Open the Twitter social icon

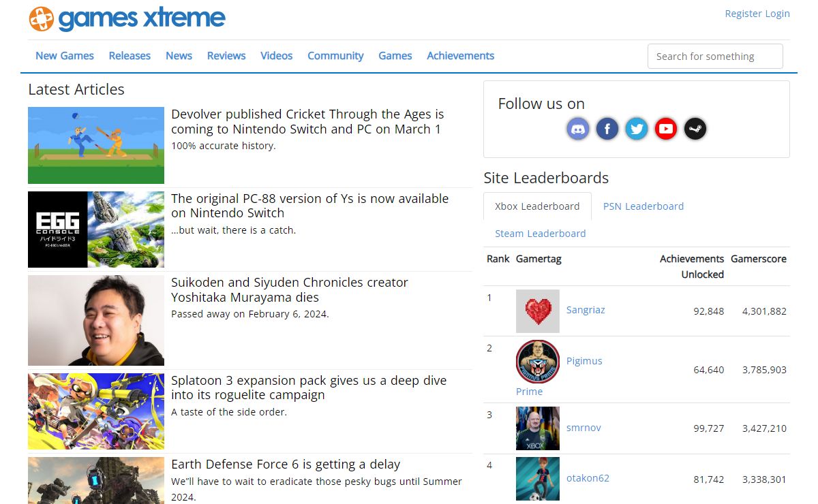pyautogui.click(x=637, y=129)
